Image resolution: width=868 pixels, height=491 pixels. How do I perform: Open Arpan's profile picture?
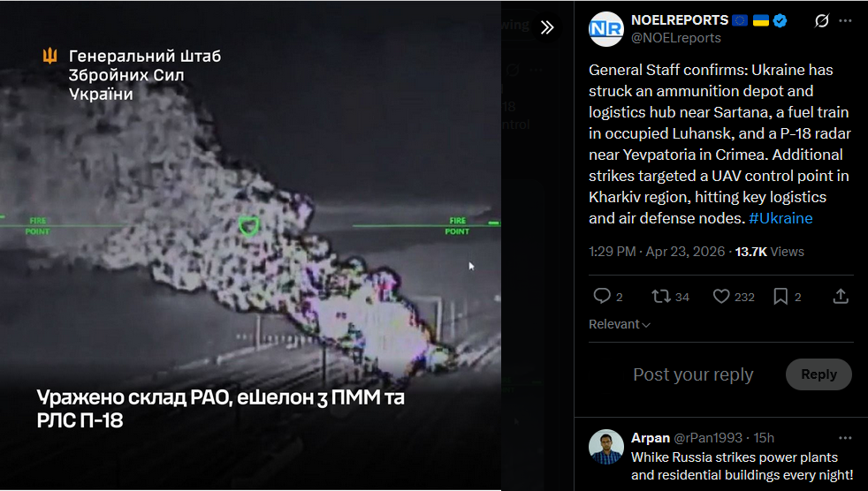606,447
